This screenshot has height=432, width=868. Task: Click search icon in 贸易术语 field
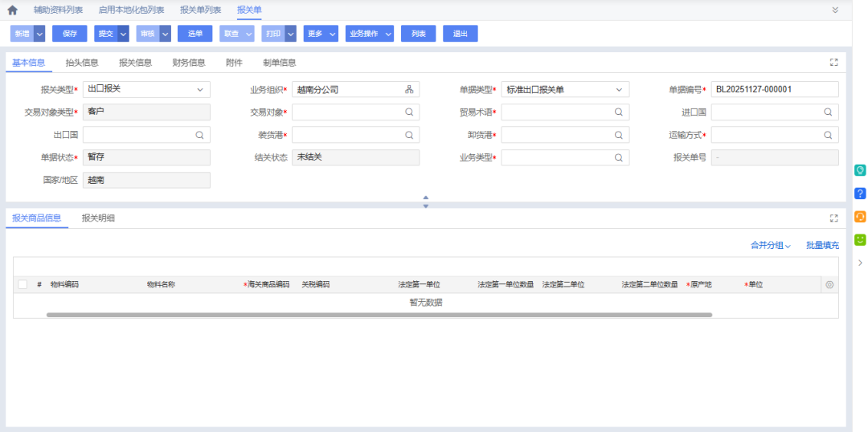(x=618, y=112)
